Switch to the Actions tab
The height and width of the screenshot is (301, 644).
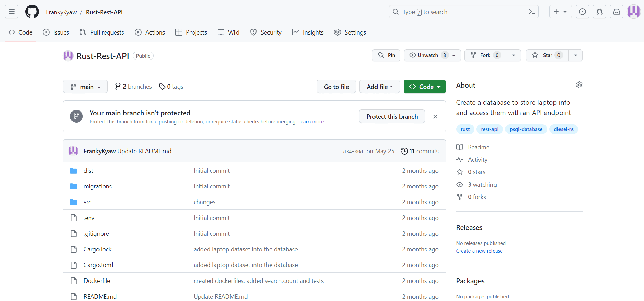point(150,32)
